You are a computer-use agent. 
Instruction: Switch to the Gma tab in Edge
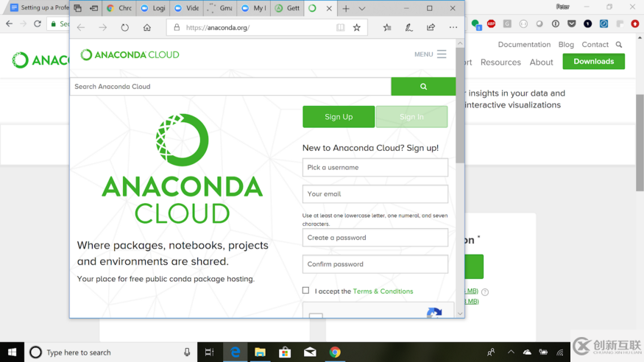[x=220, y=8]
